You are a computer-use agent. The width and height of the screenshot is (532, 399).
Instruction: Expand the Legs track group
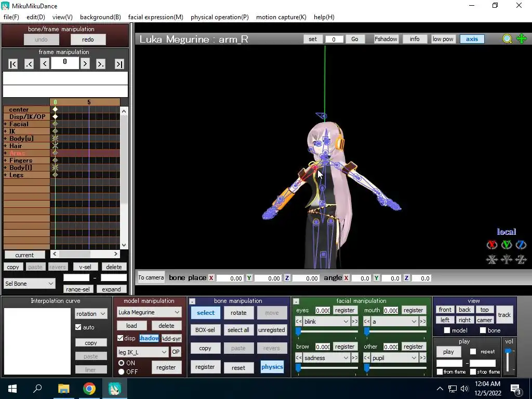click(x=5, y=175)
